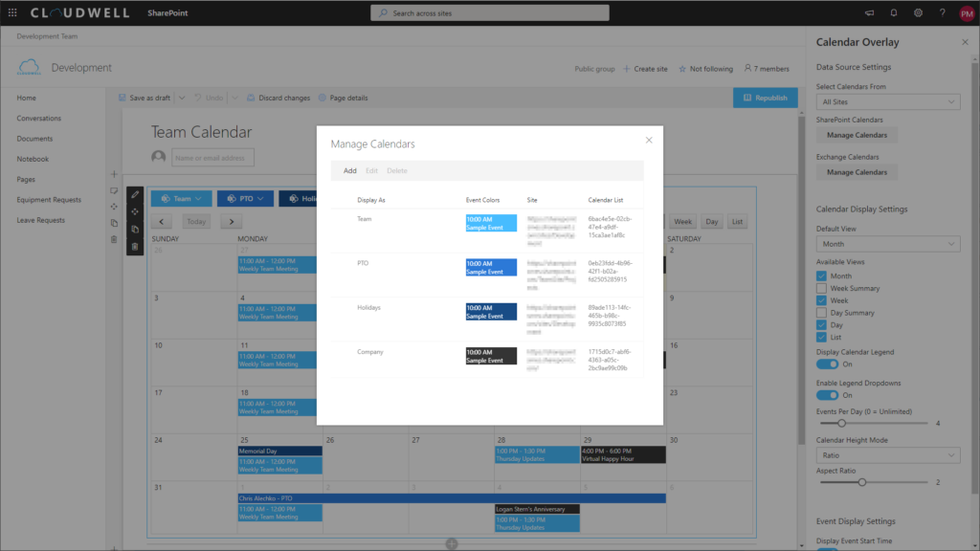This screenshot has height=551, width=980.
Task: Click the next month arrow on the calendar
Action: pos(230,221)
